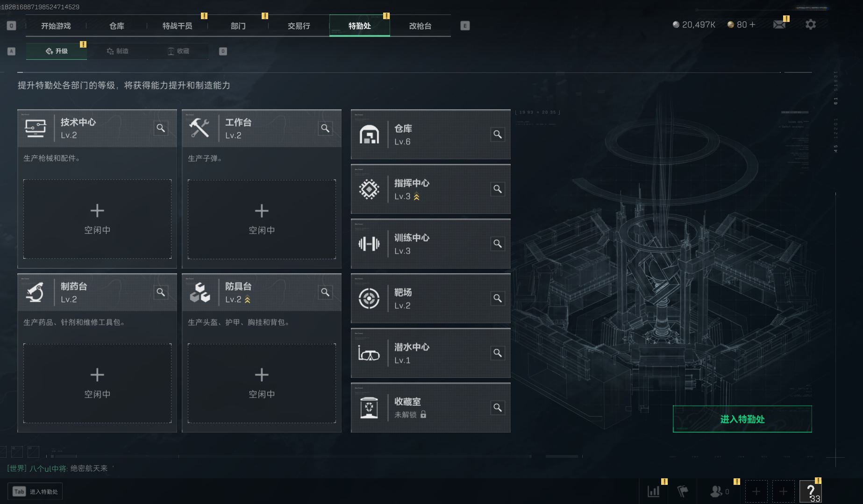863x504 pixels.
Task: Open the settings gear icon
Action: pos(811,24)
